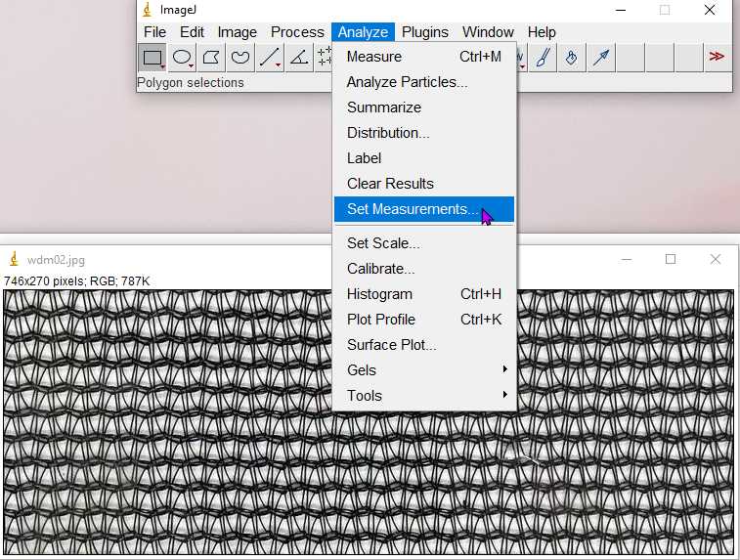Viewport: 740px width, 560px height.
Task: Expand the Tools submenu
Action: click(424, 396)
